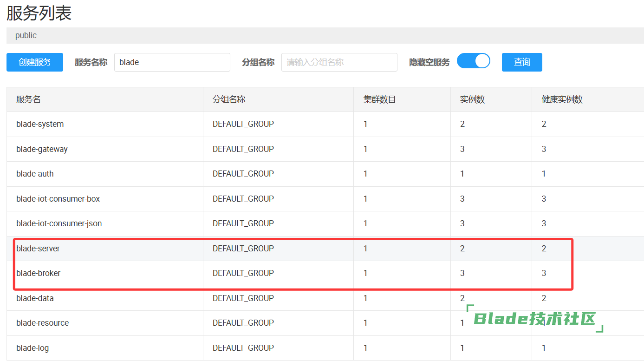The height and width of the screenshot is (361, 644).
Task: Select the blade-auth service name
Action: (35, 174)
